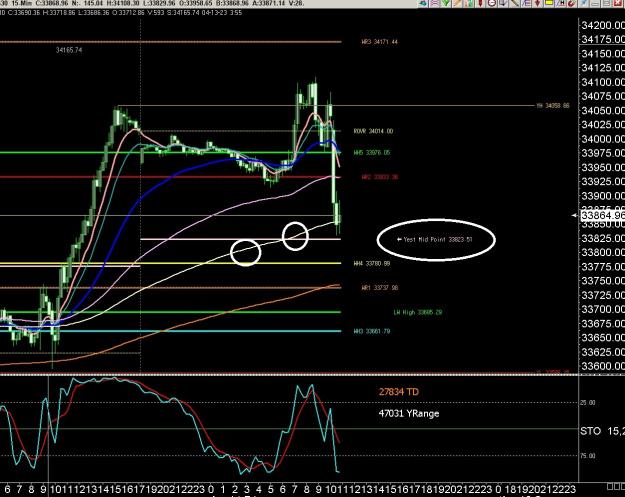Click the 34000.00 price axis label
The height and width of the screenshot is (497, 625).
pyautogui.click(x=603, y=139)
